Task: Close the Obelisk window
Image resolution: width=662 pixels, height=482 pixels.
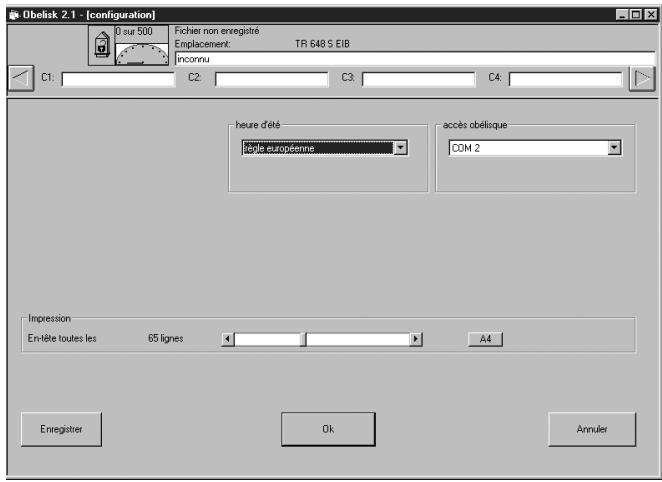Action: 651,15
